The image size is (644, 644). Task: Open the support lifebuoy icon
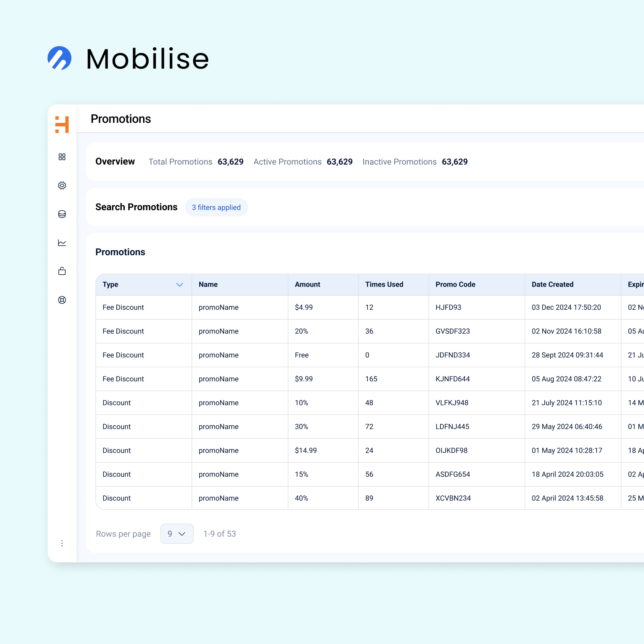coord(62,300)
